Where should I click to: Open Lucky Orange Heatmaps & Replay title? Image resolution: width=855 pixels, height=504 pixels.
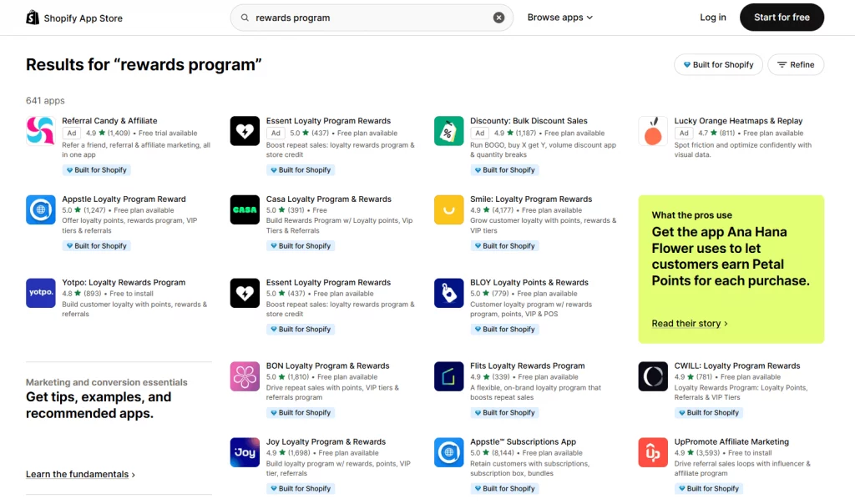click(738, 121)
